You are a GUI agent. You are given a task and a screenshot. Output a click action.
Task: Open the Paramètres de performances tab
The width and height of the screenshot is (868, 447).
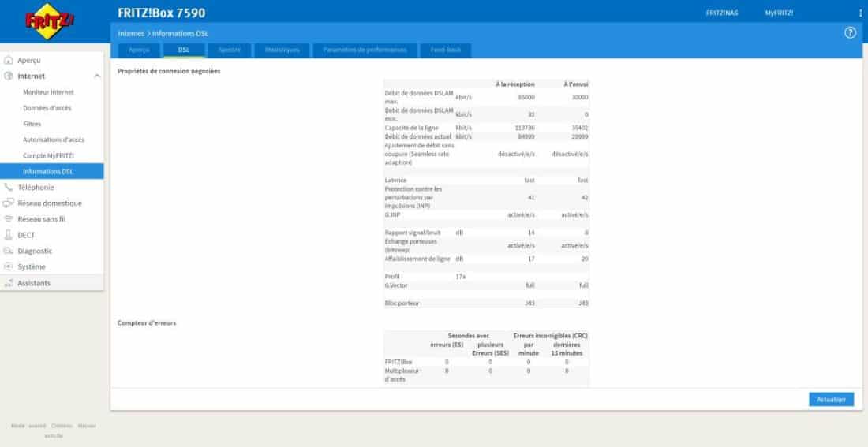click(x=365, y=50)
